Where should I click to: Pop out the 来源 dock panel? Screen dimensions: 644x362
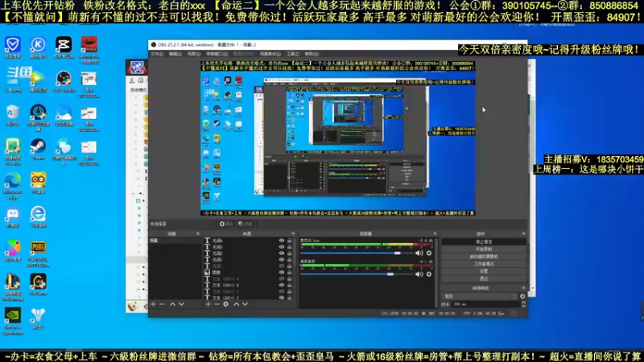point(293,233)
